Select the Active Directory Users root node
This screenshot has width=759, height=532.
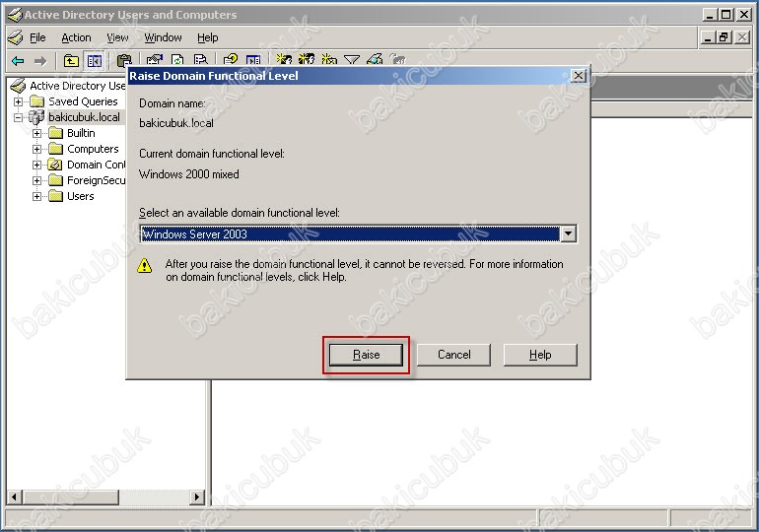(78, 86)
